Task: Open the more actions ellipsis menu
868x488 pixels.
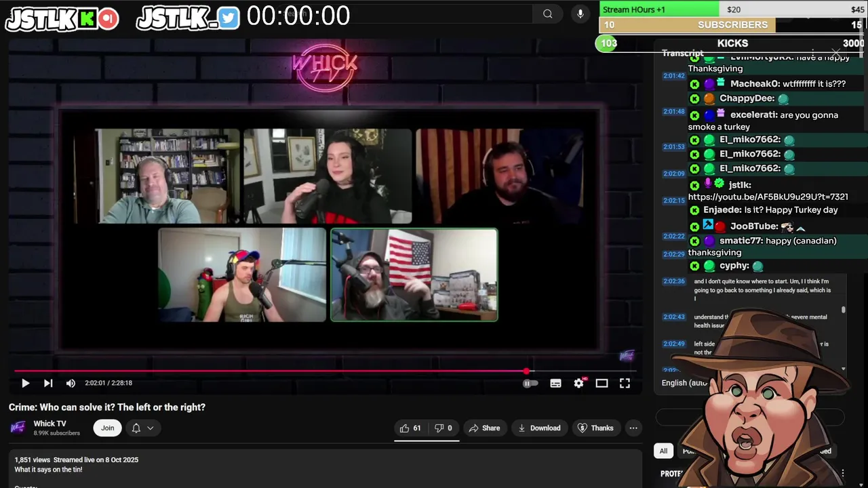Action: pyautogui.click(x=633, y=428)
